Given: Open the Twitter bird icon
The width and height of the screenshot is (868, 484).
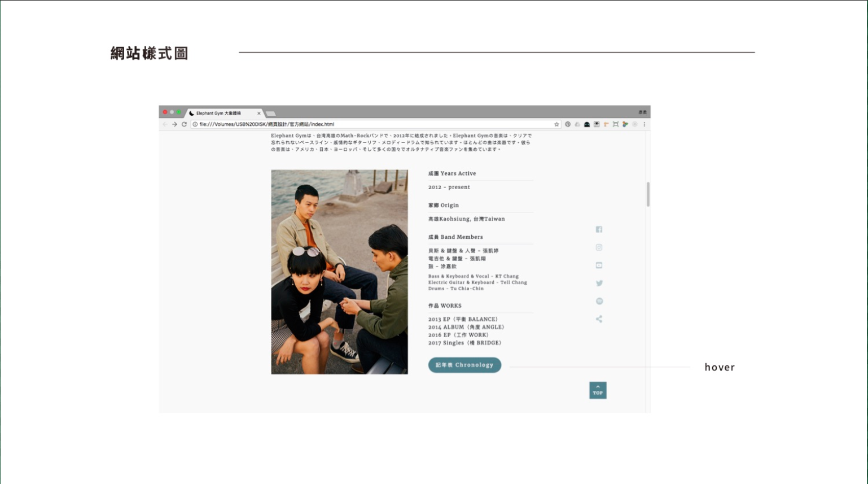Looking at the screenshot, I should [x=599, y=283].
